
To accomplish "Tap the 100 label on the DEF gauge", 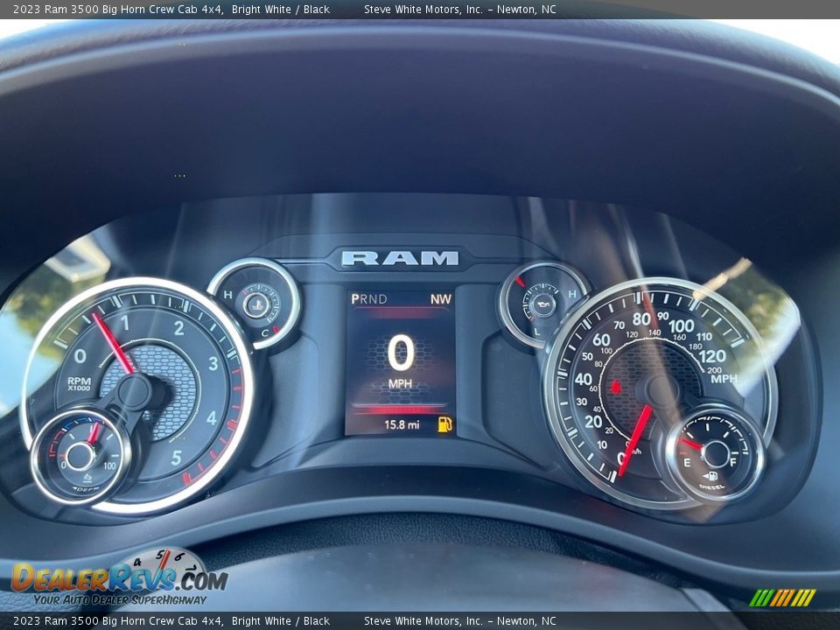I will pyautogui.click(x=109, y=465).
